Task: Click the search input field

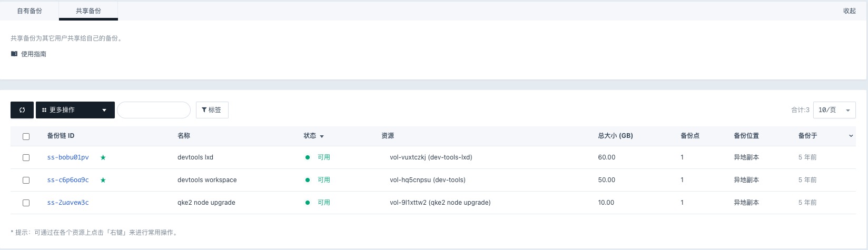Action: tap(153, 110)
